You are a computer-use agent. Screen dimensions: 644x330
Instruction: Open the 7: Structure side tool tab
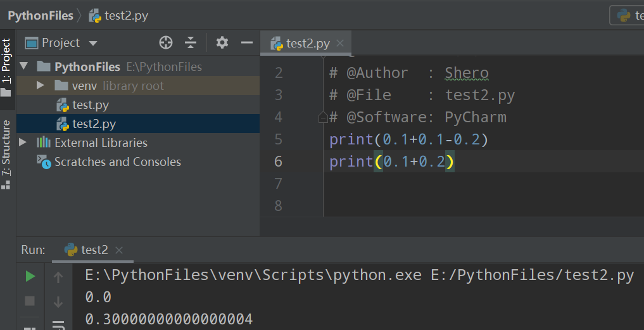(6, 155)
